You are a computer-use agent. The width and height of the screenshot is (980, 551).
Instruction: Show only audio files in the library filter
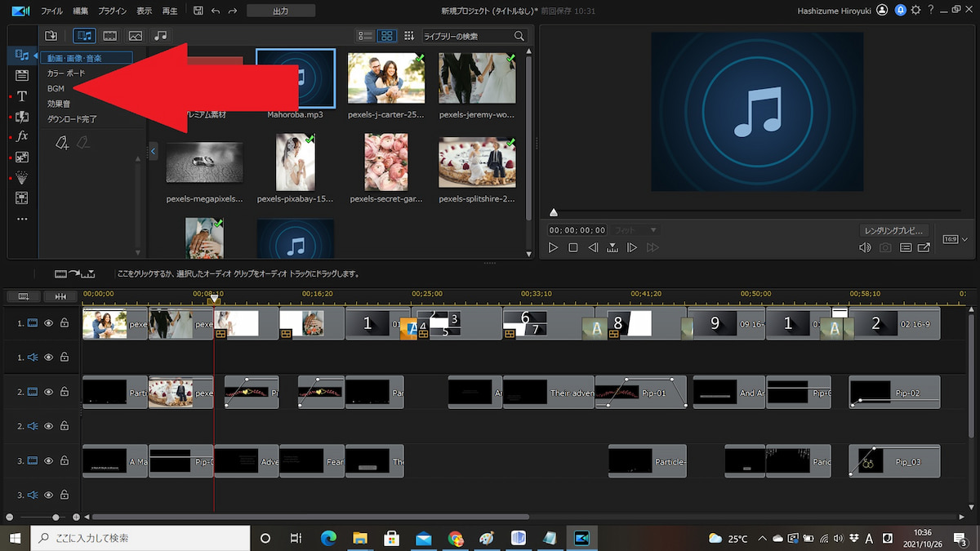click(x=160, y=36)
